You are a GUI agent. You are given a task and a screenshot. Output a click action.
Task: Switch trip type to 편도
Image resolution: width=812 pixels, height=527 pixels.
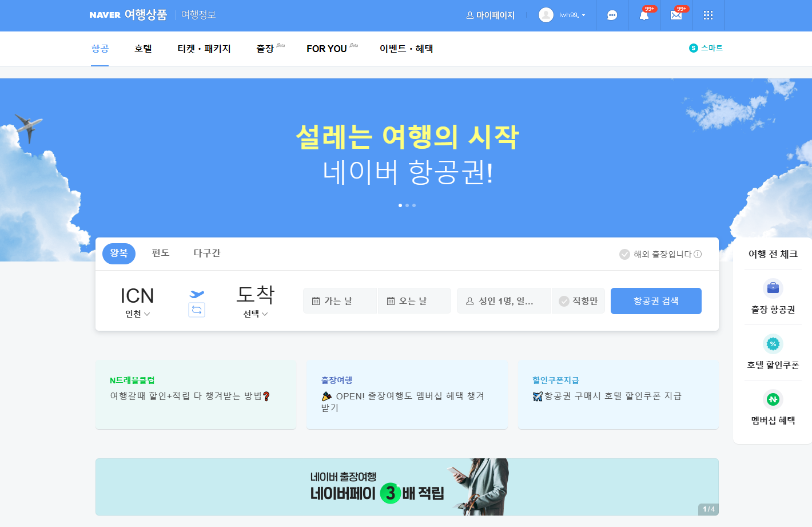[161, 253]
